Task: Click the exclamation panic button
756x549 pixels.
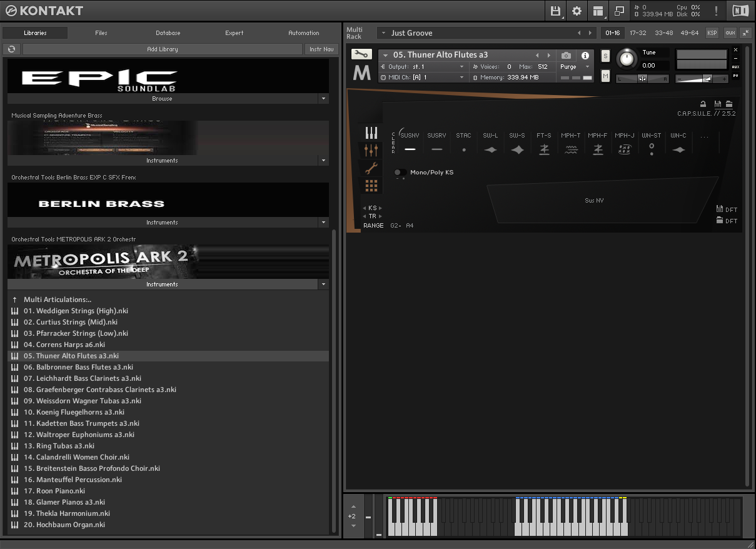Action: [716, 11]
